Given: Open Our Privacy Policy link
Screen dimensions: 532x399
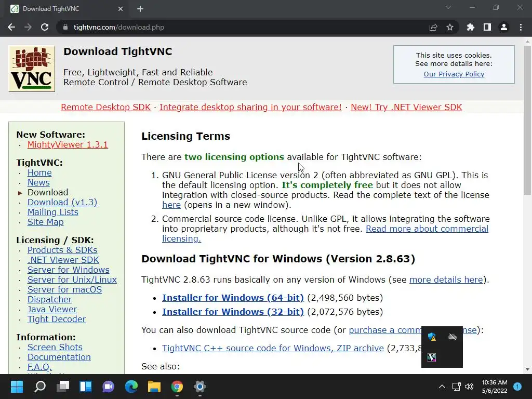Looking at the screenshot, I should click(x=454, y=74).
